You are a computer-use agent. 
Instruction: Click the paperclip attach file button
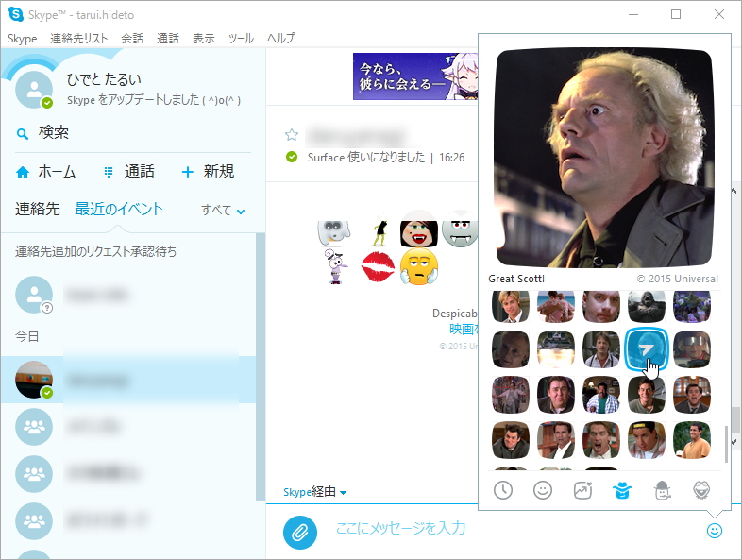tap(300, 533)
